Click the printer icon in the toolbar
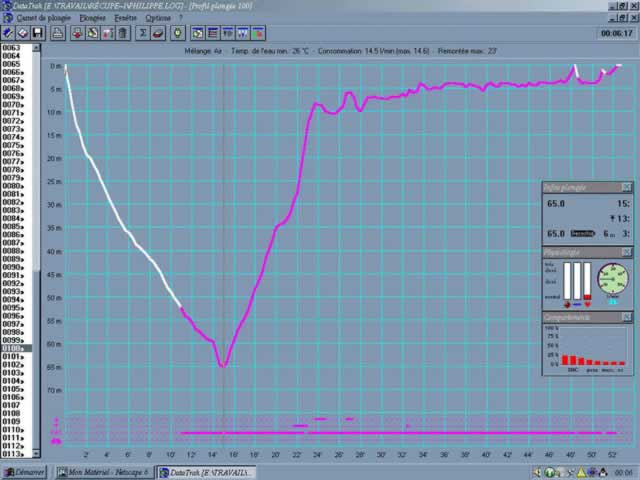Screen dimensions: 640x480 (58, 33)
